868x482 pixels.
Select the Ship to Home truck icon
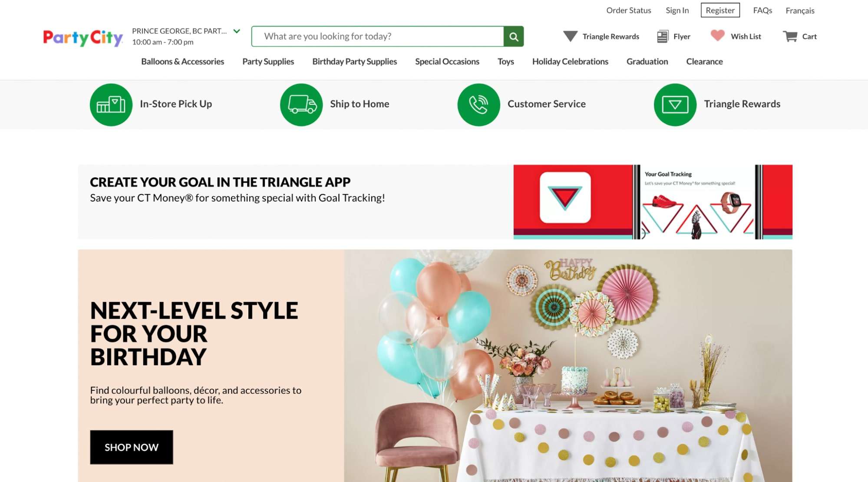[x=301, y=105]
